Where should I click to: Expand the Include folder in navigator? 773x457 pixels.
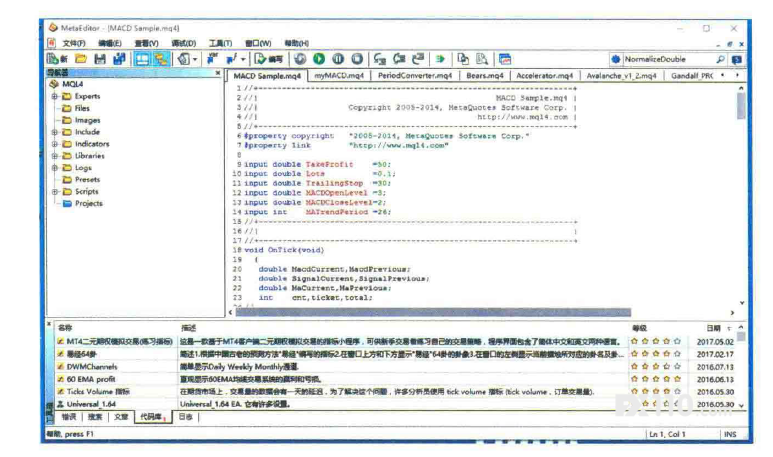[x=55, y=132]
